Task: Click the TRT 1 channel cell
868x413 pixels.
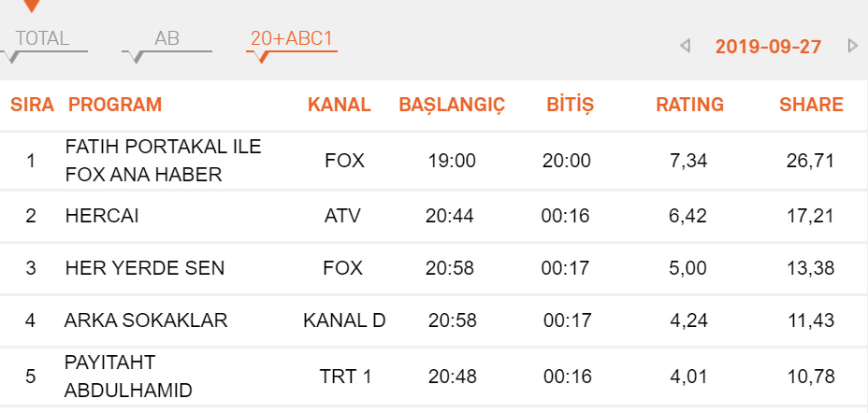Action: tap(344, 377)
